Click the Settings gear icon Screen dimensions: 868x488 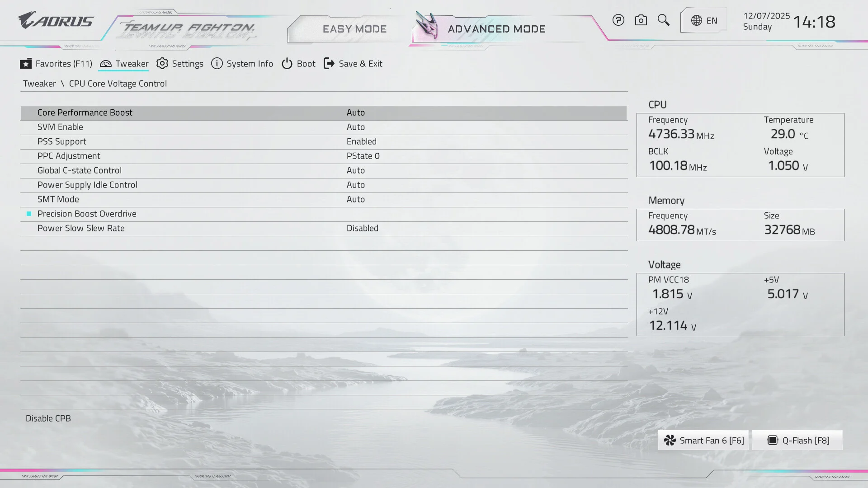[162, 64]
